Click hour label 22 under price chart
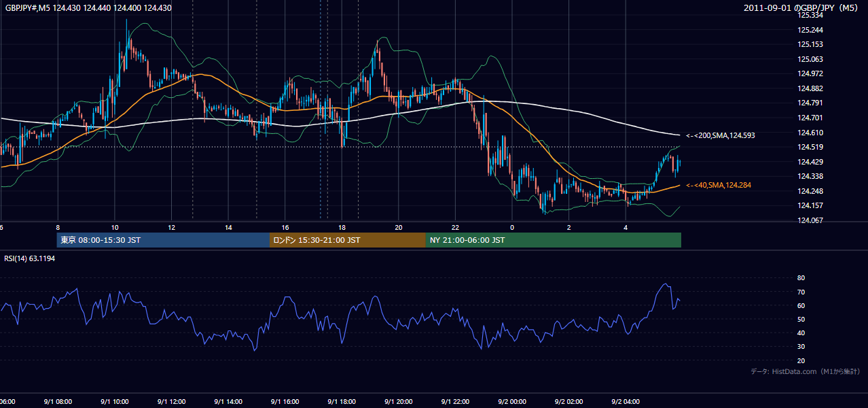The image size is (868, 408). coord(456,227)
